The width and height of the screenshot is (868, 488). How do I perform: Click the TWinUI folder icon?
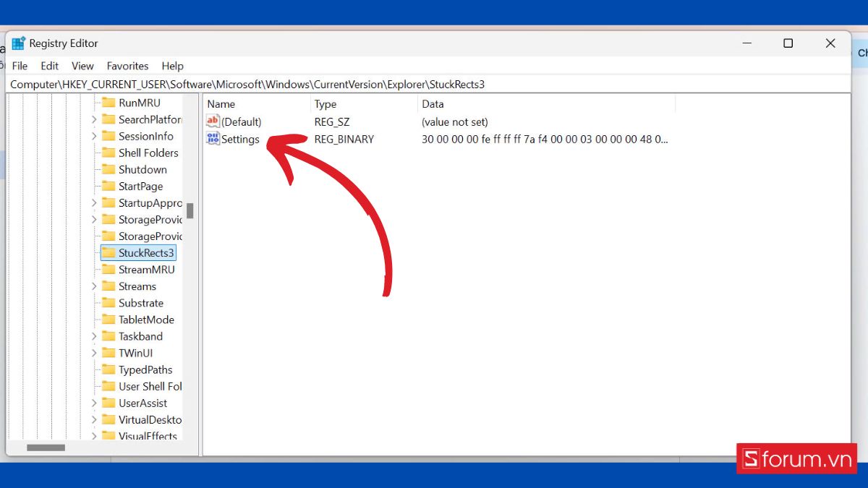point(109,353)
